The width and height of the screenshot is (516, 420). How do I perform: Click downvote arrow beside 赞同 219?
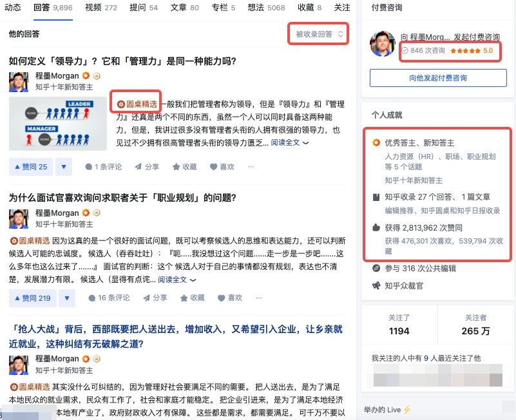coord(67,298)
